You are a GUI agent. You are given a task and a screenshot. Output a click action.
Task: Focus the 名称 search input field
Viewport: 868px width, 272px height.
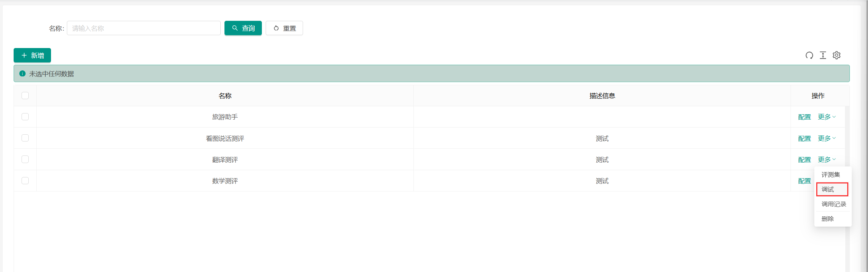click(144, 28)
